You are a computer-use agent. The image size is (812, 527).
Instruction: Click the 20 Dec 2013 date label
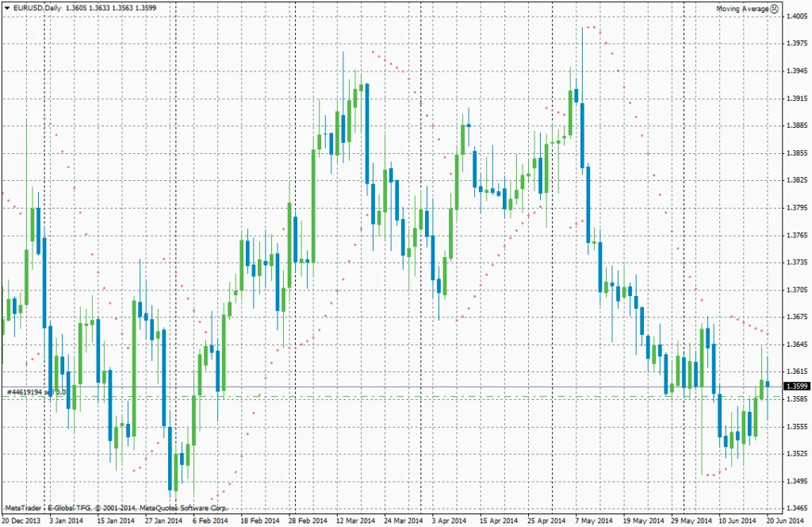pyautogui.click(x=21, y=521)
